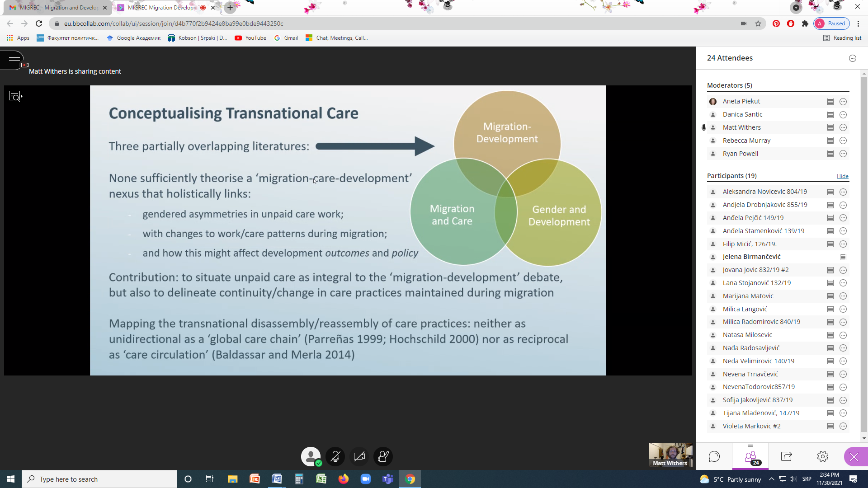868x488 pixels.
Task: Open attendee controls for Aneta Piekut
Action: point(843,102)
